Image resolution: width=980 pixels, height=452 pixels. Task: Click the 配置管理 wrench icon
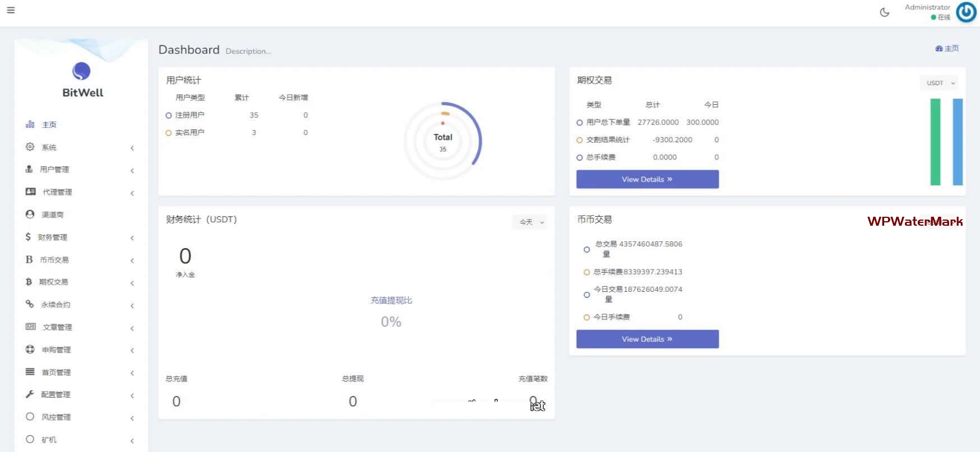coord(30,394)
